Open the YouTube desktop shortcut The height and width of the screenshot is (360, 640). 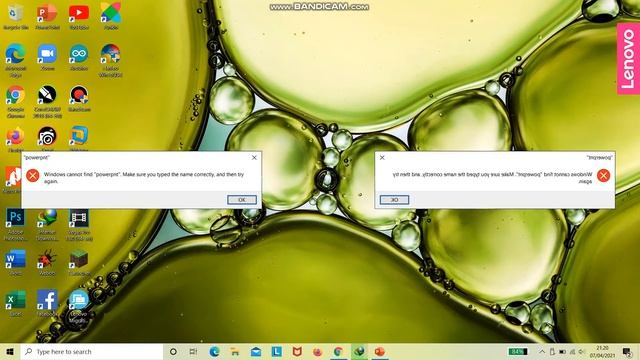point(79,16)
